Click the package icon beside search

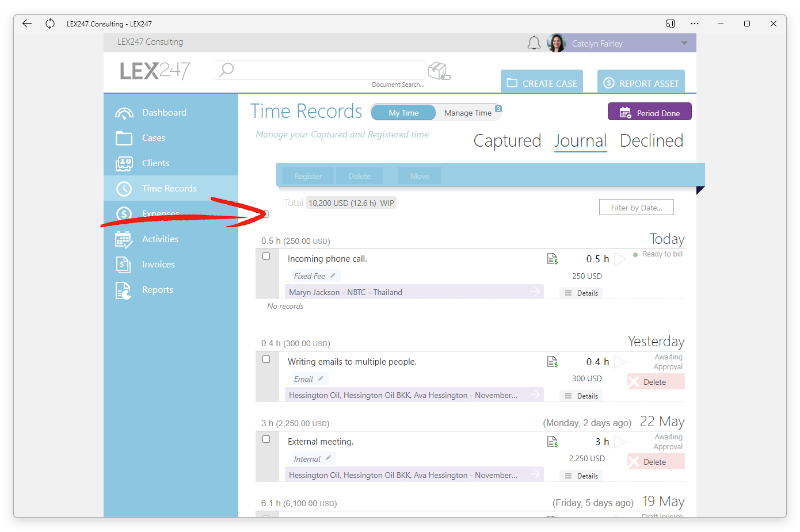click(439, 71)
